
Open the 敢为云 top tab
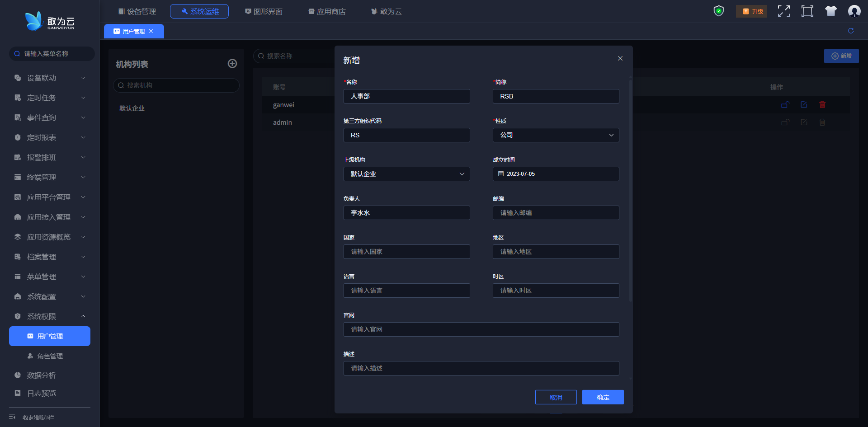(387, 11)
